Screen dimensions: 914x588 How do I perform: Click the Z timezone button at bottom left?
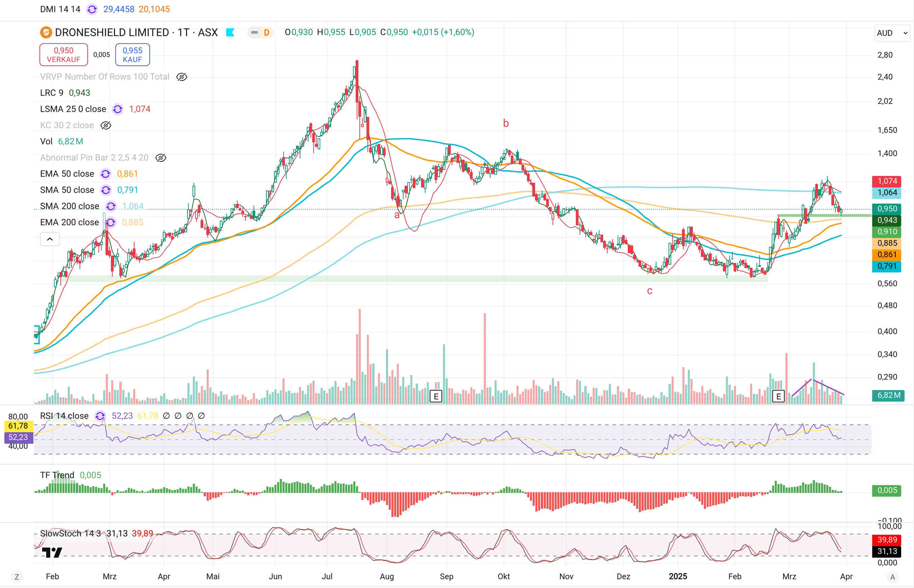[x=17, y=577]
